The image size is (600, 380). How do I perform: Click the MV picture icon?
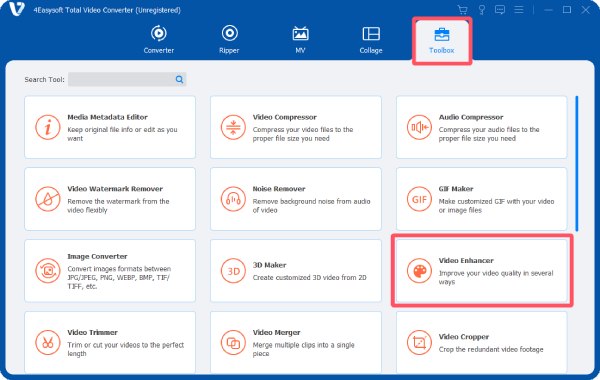click(x=300, y=34)
